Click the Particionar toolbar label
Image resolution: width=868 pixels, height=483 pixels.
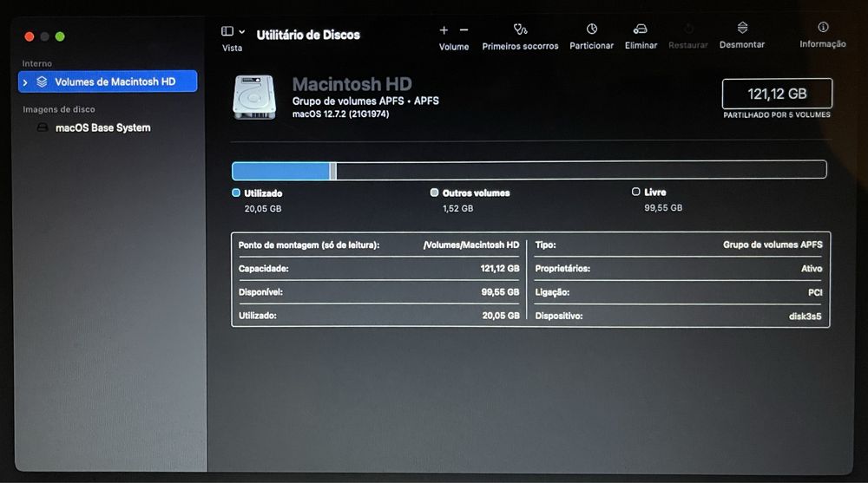[591, 46]
